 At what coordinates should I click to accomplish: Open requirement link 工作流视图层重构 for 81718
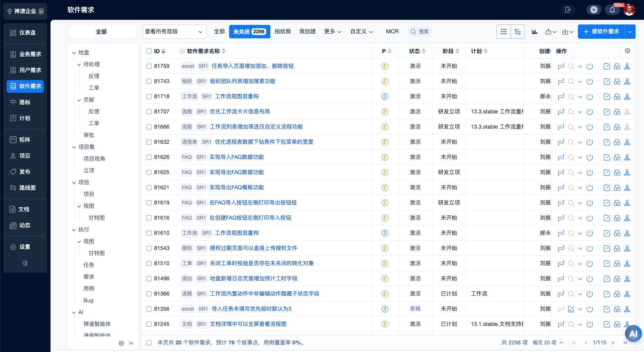[237, 97]
